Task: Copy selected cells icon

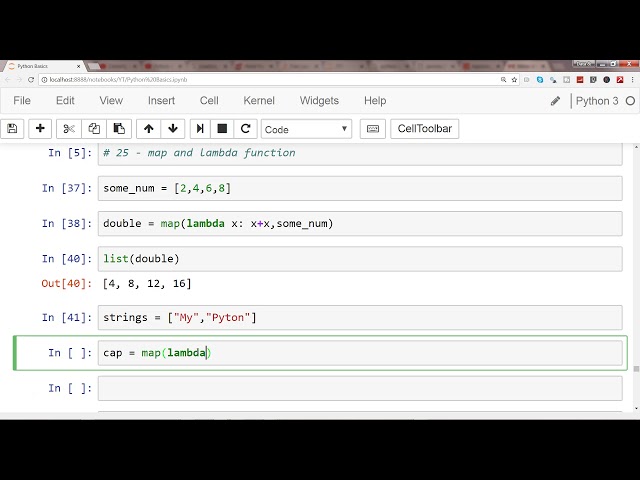Action: (x=94, y=129)
